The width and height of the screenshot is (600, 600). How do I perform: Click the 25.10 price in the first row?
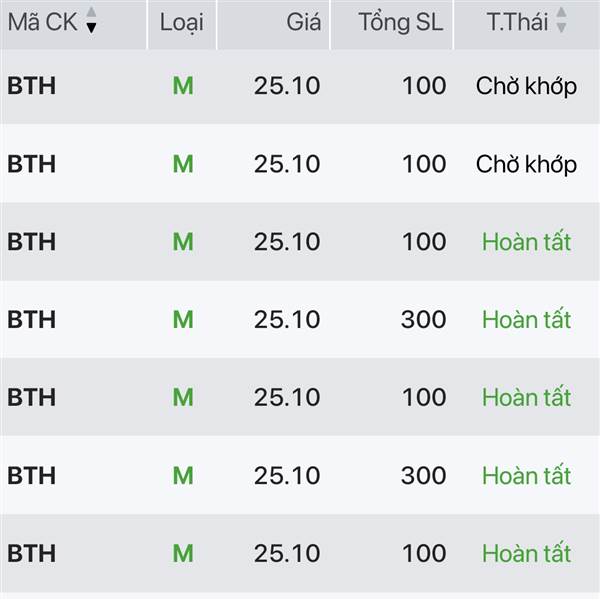click(x=287, y=86)
